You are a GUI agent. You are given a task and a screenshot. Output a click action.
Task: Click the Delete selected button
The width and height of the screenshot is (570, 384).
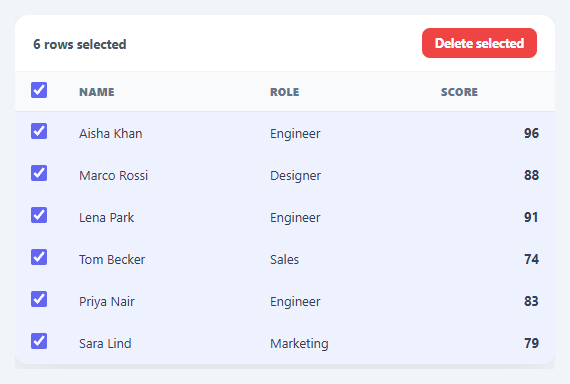[x=479, y=43]
